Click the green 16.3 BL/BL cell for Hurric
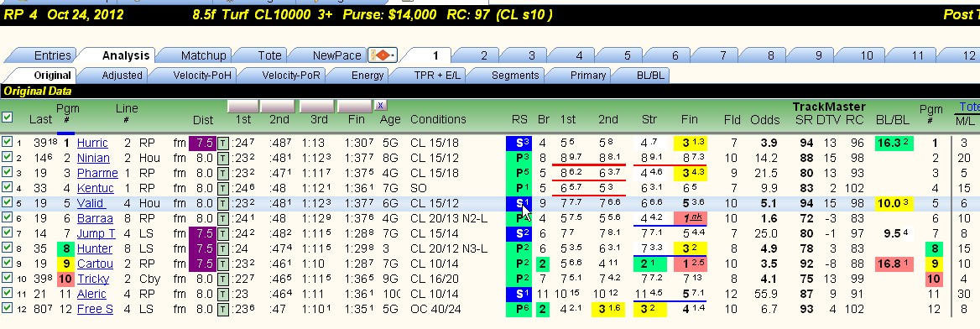The height and width of the screenshot is (329, 980). [894, 144]
